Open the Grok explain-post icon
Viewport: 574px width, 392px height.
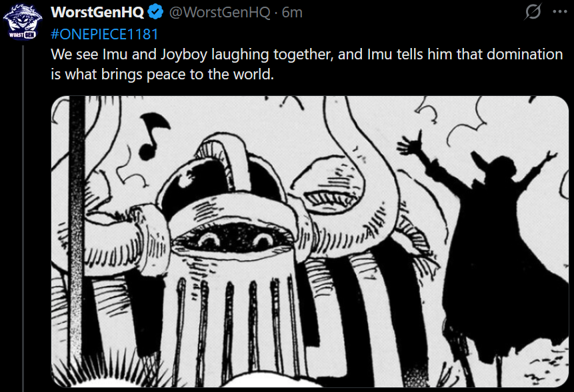tap(533, 12)
